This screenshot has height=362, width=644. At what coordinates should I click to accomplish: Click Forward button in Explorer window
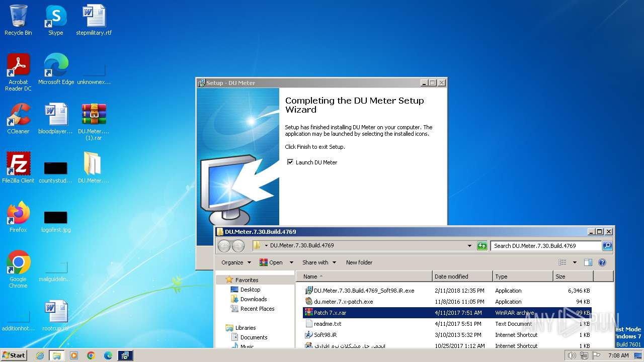[x=238, y=246]
